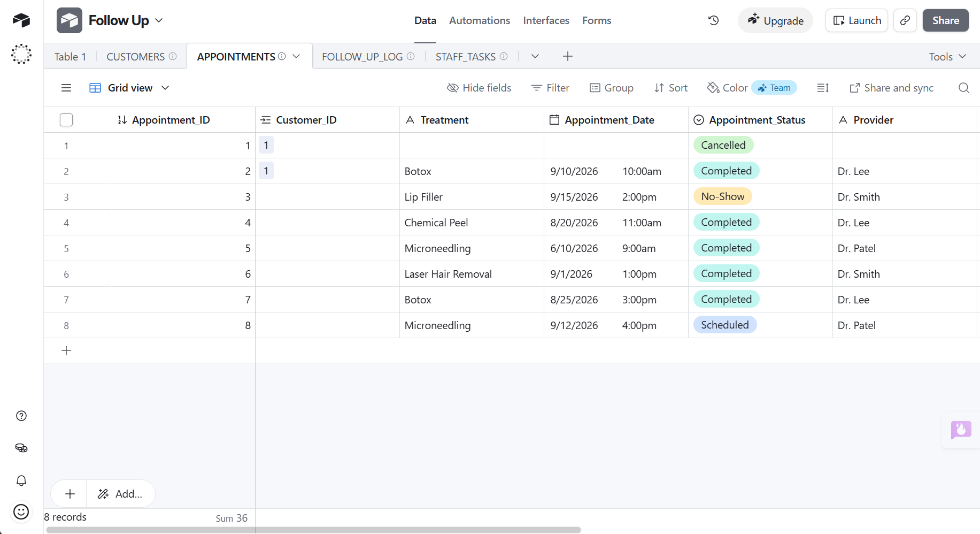This screenshot has height=534, width=980.
Task: Open the Tools dropdown menu
Action: pos(947,57)
